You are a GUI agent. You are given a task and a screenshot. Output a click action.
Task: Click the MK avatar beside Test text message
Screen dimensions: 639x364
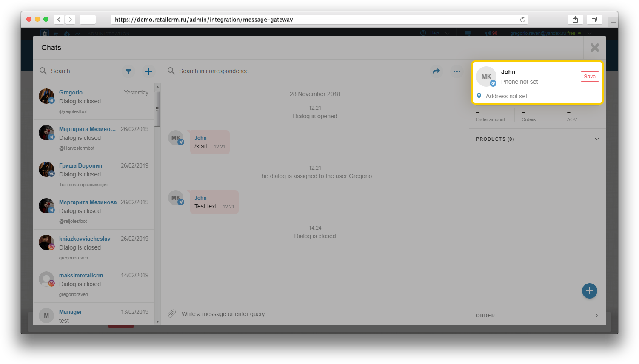176,198
